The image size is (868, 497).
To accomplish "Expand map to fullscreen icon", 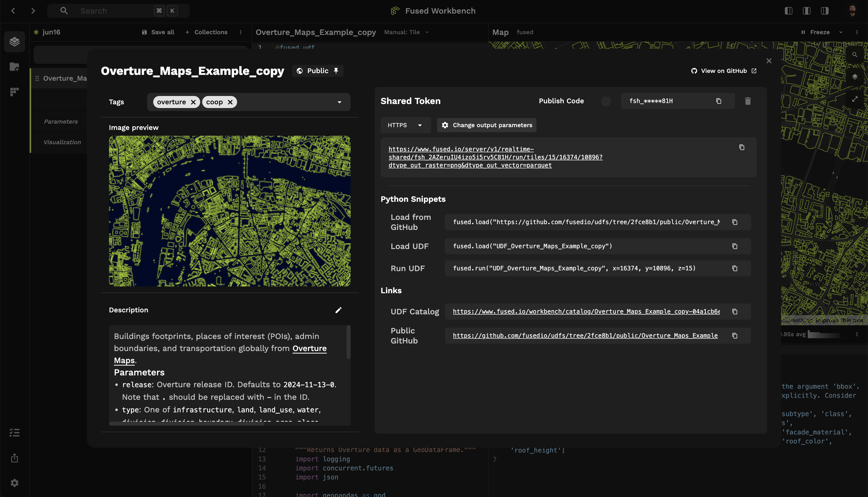I will [x=855, y=99].
